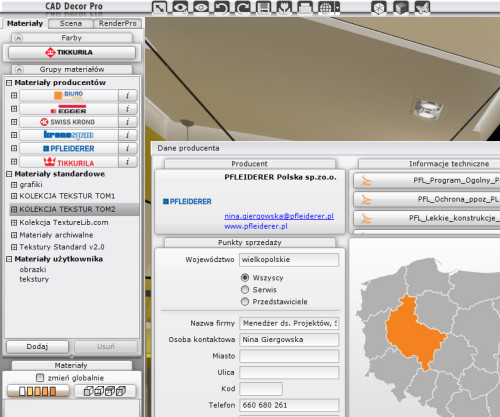
Task: Open TIKKURILA producer info icon in tree
Action: (x=128, y=162)
